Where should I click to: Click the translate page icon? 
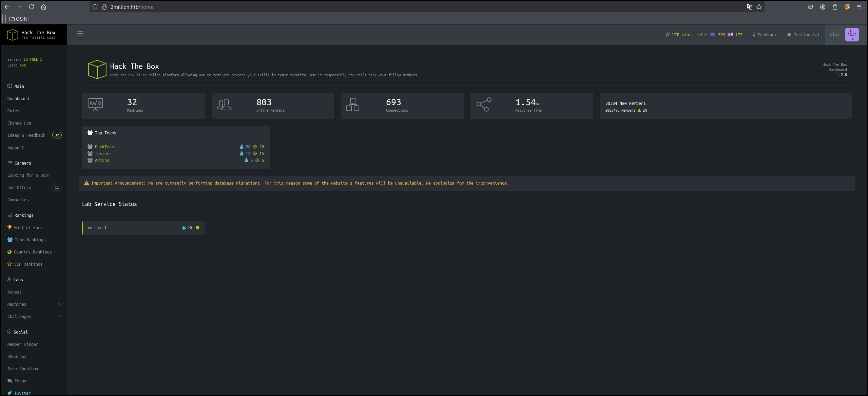750,7
